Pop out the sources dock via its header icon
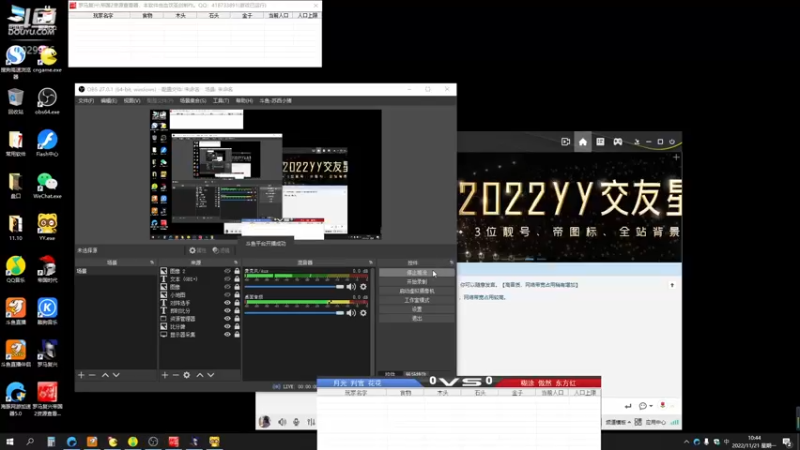Viewport: 800px width, 450px height. [235, 262]
